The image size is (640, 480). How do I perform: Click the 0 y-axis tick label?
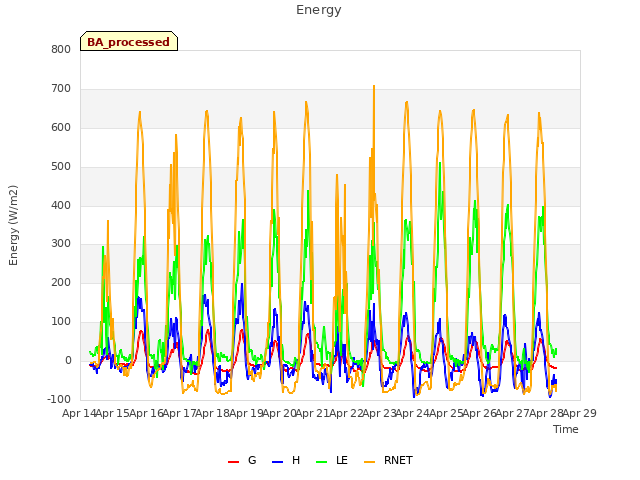click(x=68, y=361)
